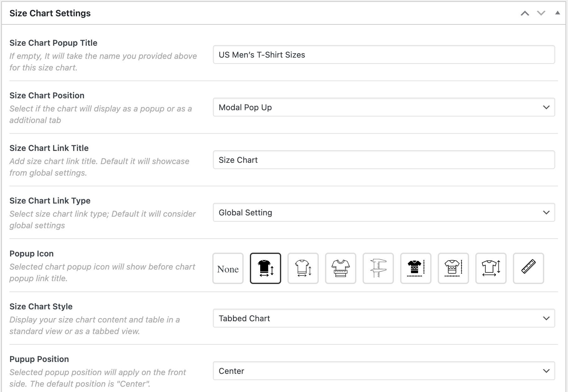Pick the outlined patterned shirt with rulers icon

453,268
